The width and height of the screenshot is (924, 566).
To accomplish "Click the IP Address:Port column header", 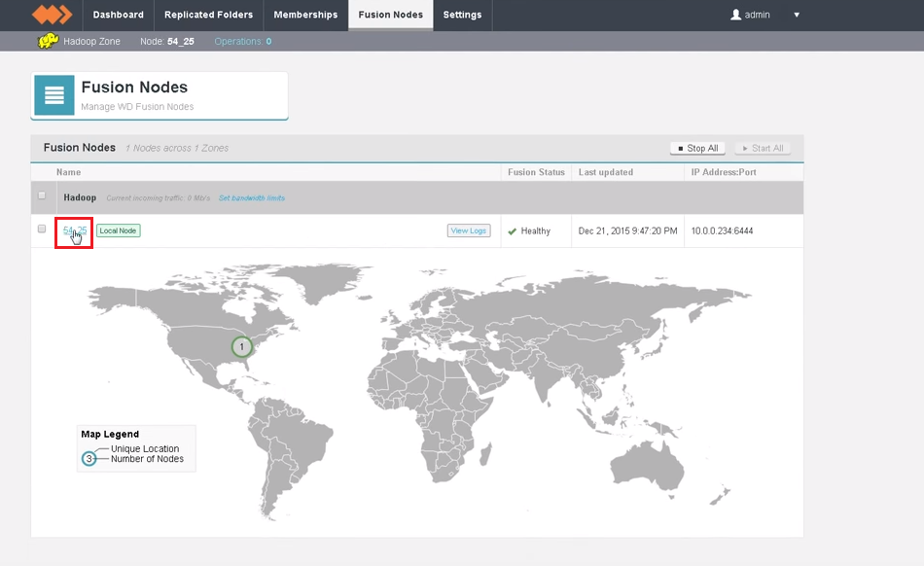I will [x=724, y=172].
